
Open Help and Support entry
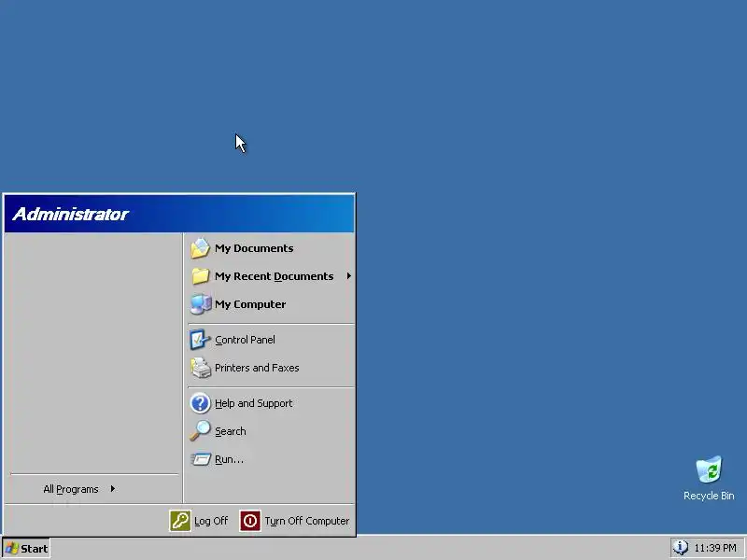[x=270, y=403]
